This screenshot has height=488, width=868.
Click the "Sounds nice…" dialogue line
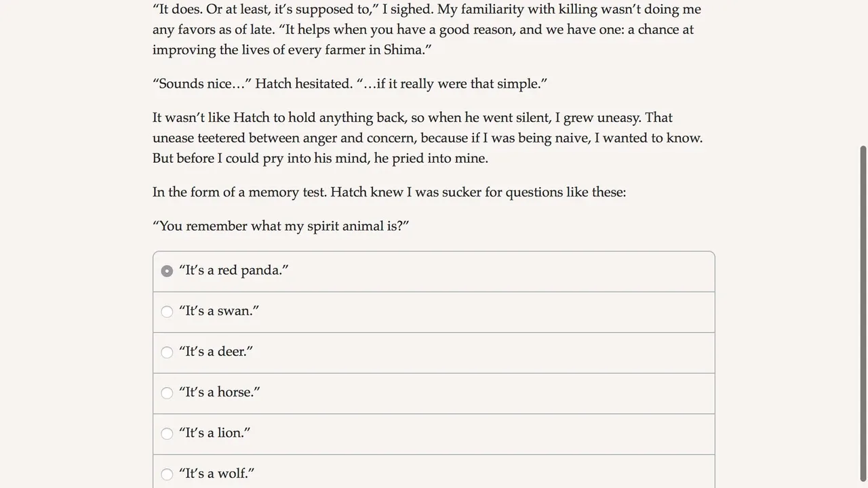point(350,83)
